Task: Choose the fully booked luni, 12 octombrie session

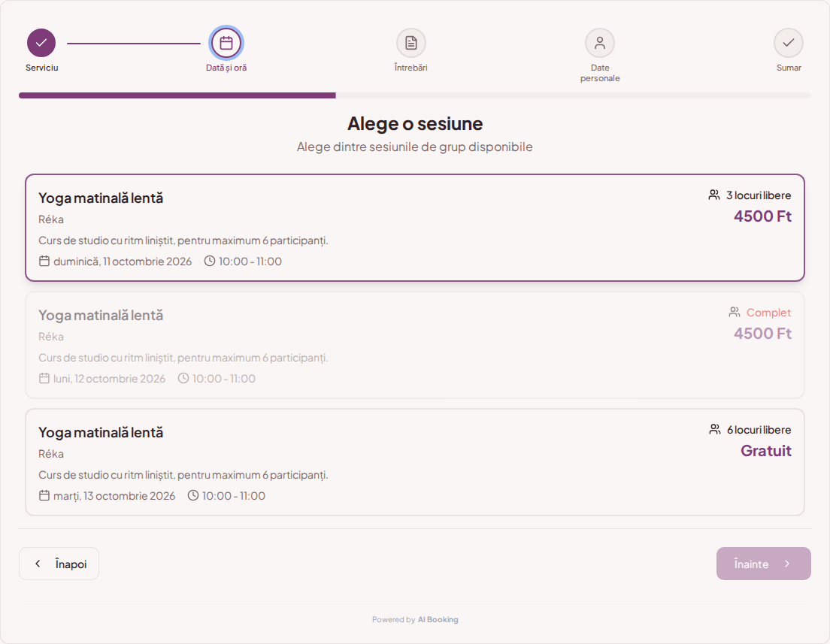Action: pyautogui.click(x=415, y=345)
